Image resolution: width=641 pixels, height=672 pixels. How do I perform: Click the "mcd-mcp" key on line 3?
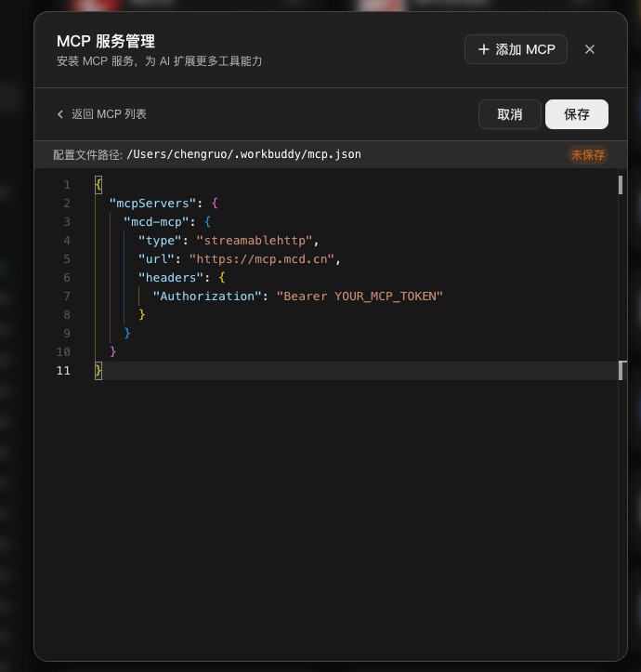click(156, 221)
